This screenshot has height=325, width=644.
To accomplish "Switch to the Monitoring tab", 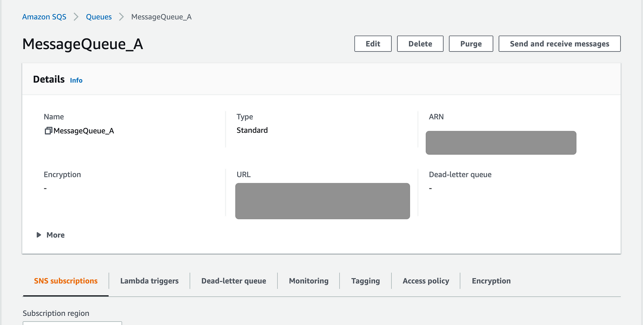I will click(309, 281).
